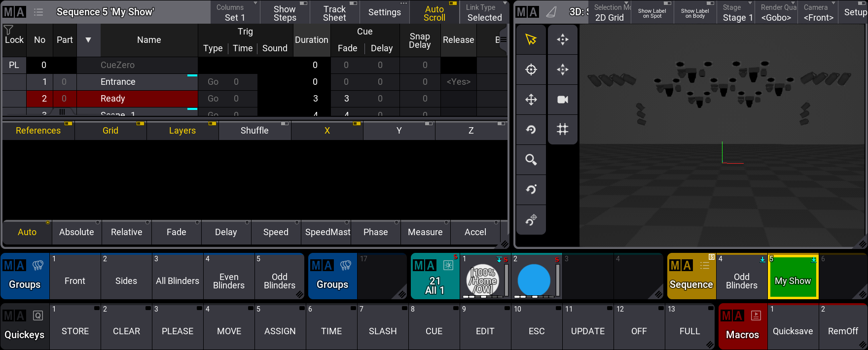Viewport: 868px width, 350px height.
Task: Click the filter funnel icon above Lock
Action: [8, 30]
